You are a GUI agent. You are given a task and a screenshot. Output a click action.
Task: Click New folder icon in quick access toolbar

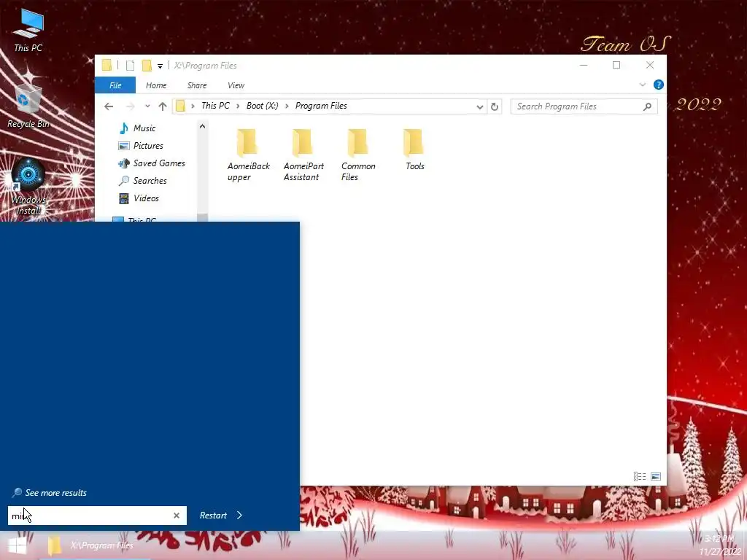click(x=147, y=65)
